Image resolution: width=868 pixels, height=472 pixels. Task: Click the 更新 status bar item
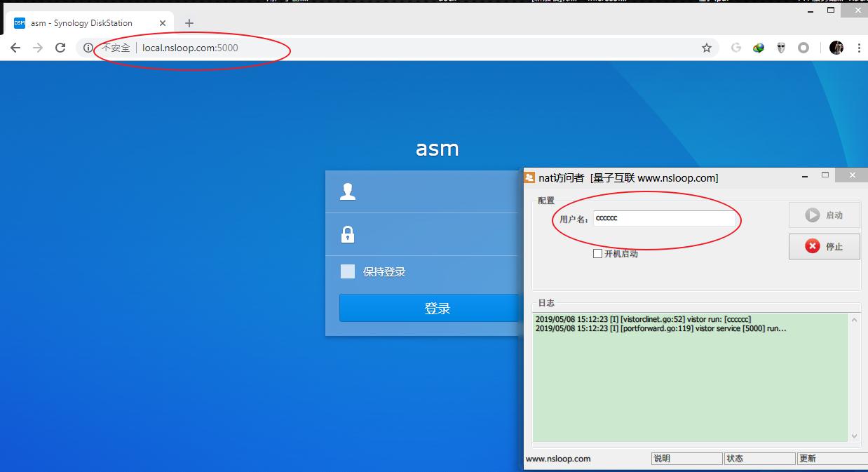(831, 459)
